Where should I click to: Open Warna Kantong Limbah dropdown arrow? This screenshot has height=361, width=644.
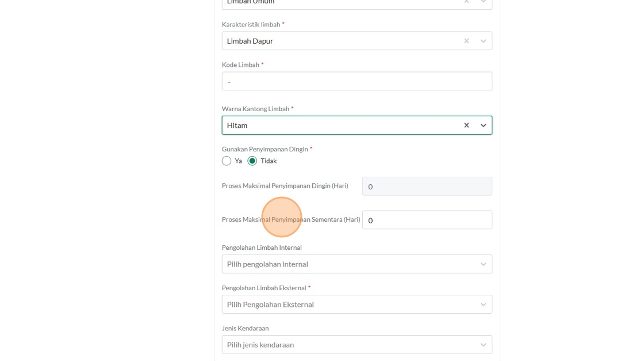(483, 125)
